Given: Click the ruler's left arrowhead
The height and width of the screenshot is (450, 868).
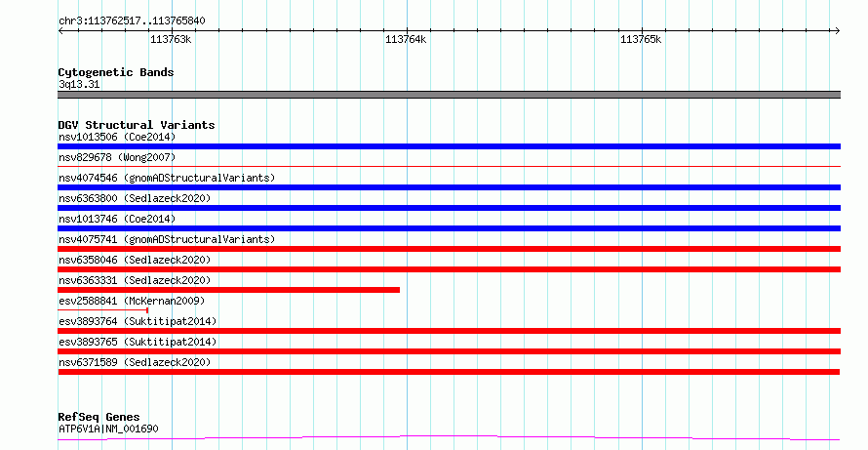Looking at the screenshot, I should (x=60, y=31).
